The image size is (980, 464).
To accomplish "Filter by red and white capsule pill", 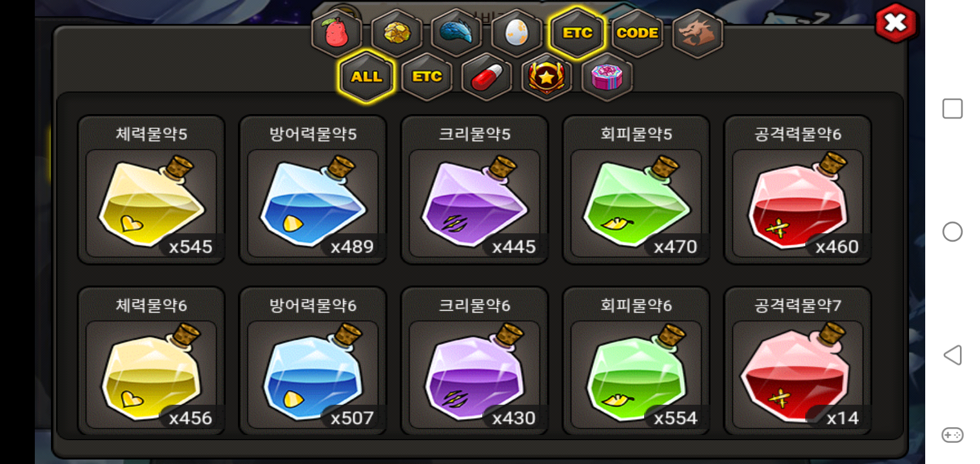I will coord(487,77).
